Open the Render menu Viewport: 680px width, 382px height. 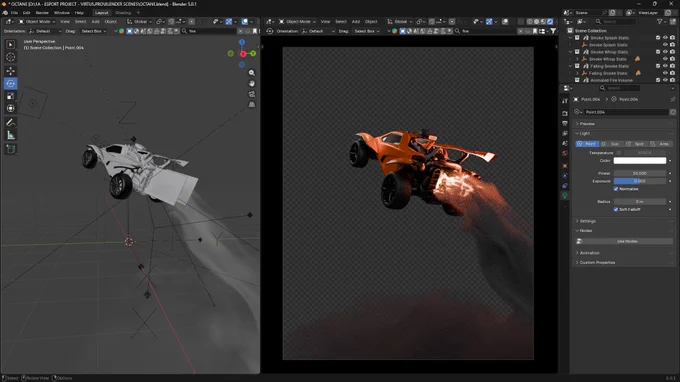pyautogui.click(x=42, y=13)
